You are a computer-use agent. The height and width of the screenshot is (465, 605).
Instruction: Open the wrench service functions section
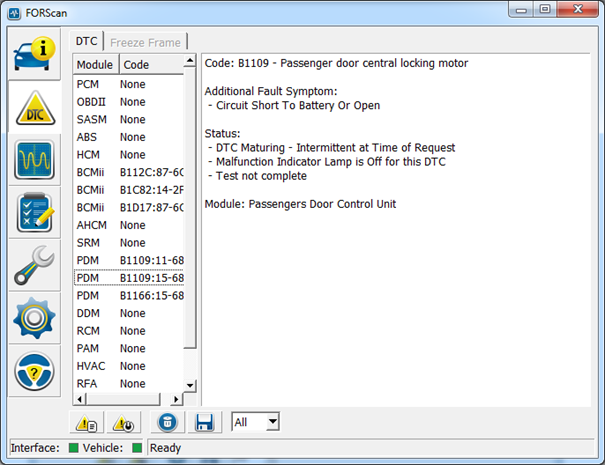tap(33, 266)
